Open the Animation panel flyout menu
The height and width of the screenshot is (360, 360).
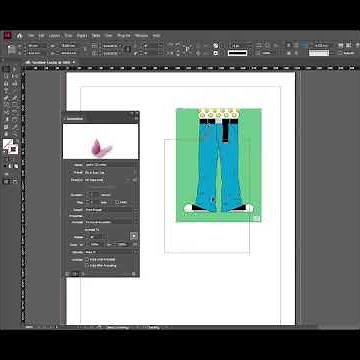tap(136, 118)
